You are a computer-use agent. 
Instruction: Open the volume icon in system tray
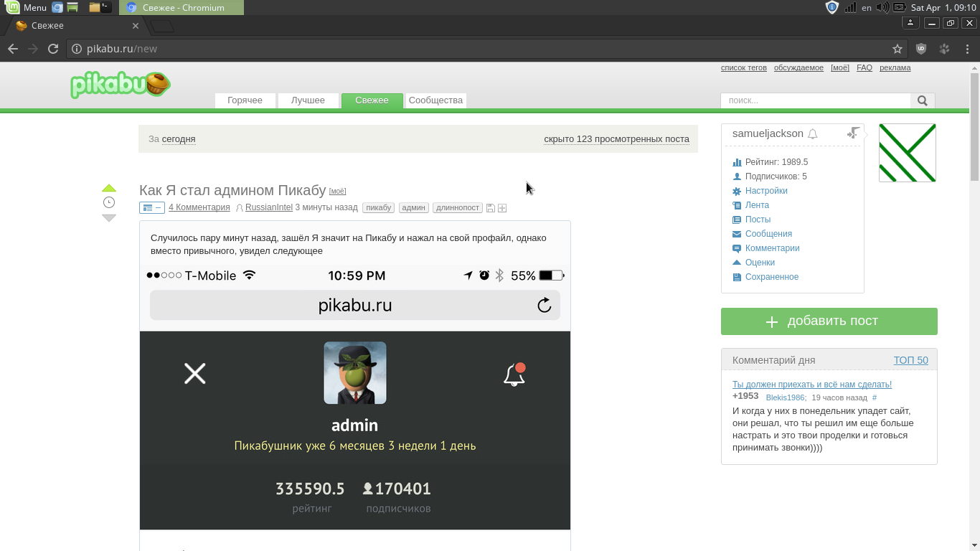(x=882, y=7)
